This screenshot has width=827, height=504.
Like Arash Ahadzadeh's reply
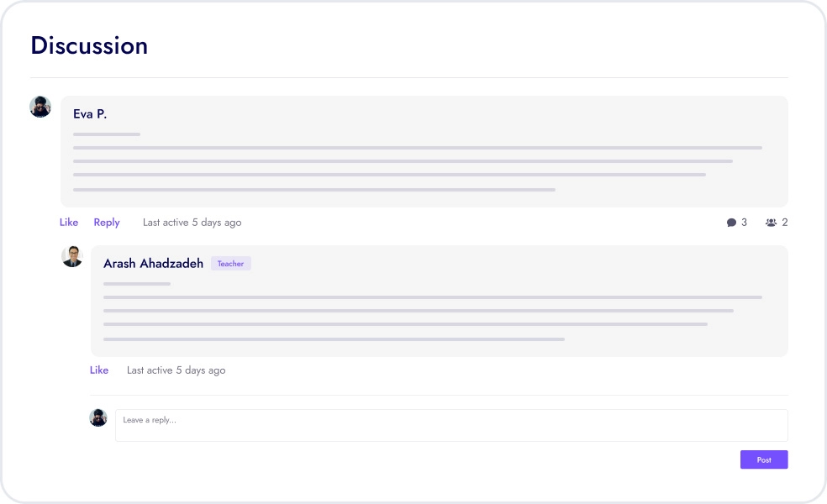click(x=99, y=370)
